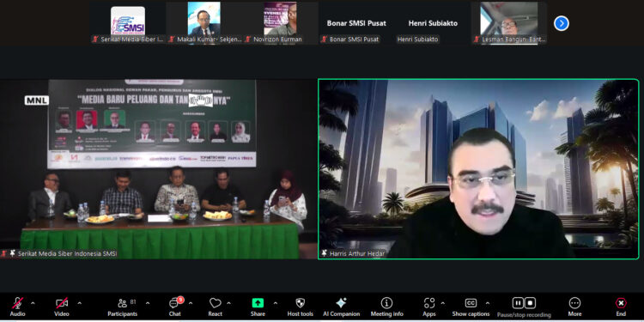Open the React heart menu
The height and width of the screenshot is (322, 644).
[x=216, y=307]
